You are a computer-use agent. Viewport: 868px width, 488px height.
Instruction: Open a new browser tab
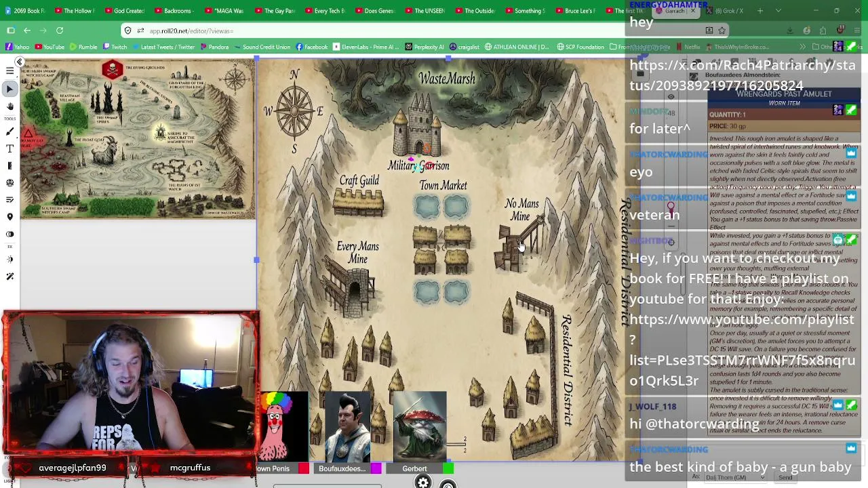[760, 11]
